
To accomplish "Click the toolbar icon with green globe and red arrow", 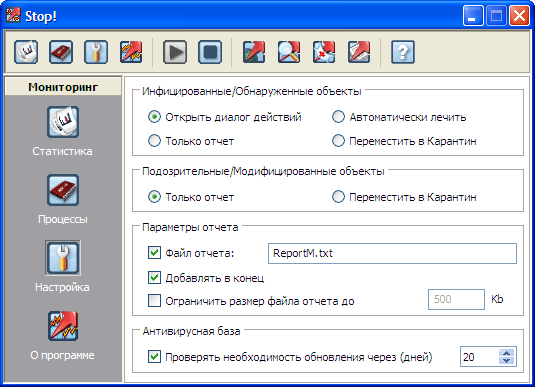I will pos(254,52).
